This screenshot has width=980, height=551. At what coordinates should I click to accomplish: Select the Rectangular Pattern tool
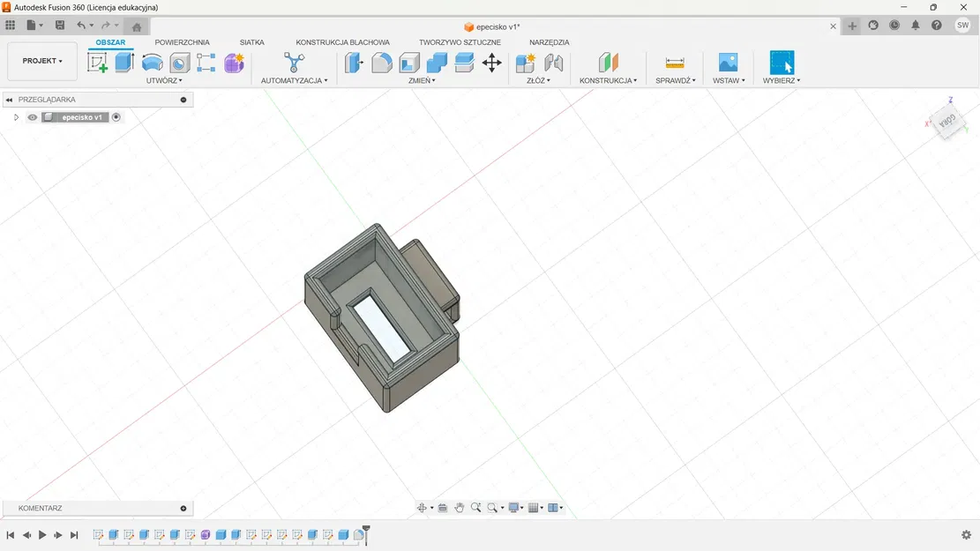tap(206, 63)
